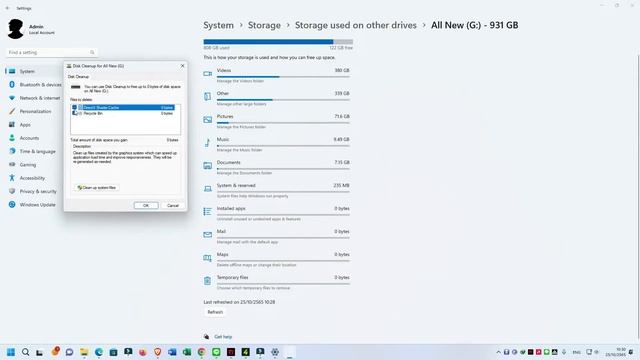Viewport: 640px width, 360px height.
Task: Select the Disk Cleanup tab
Action: coord(78,76)
